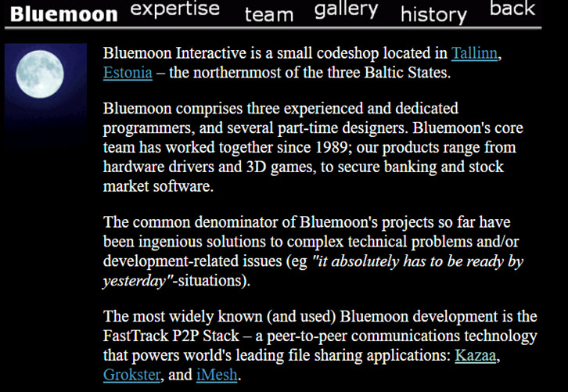The image size is (568, 392).
Task: Click the back navigation item
Action: 512,9
